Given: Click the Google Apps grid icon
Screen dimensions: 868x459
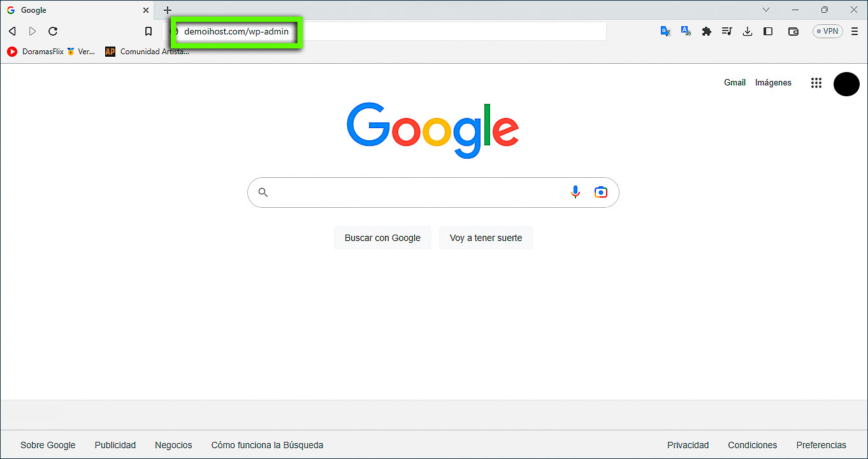Looking at the screenshot, I should (x=816, y=82).
